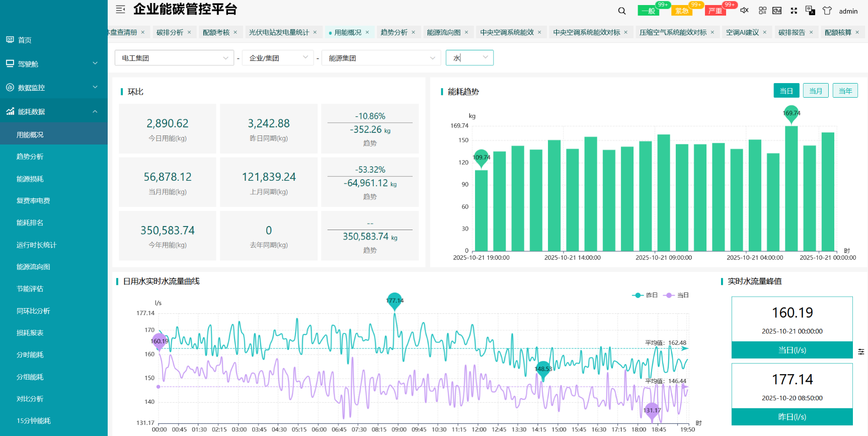Click the 严重 alarm button
Viewport: 868px width, 436px height.
point(715,11)
